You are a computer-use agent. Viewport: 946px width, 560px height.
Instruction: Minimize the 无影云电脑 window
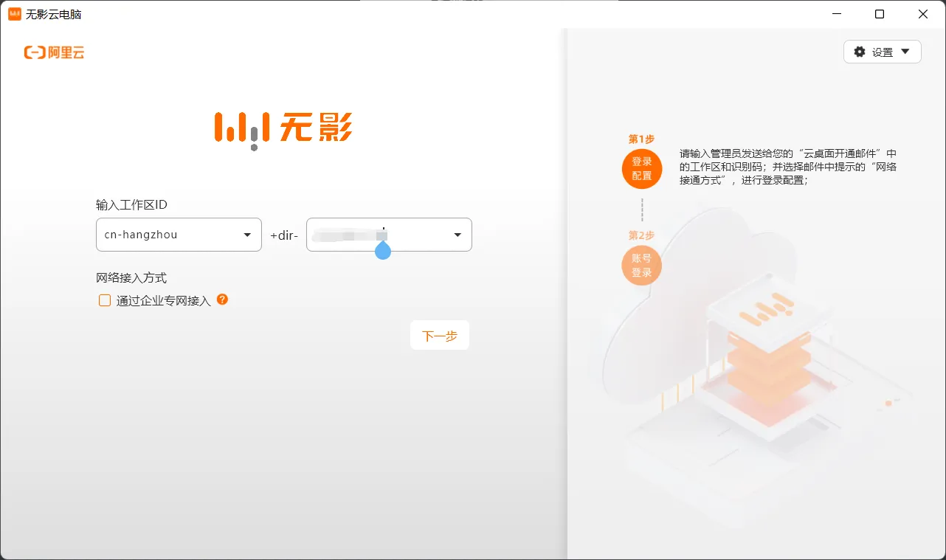click(836, 14)
